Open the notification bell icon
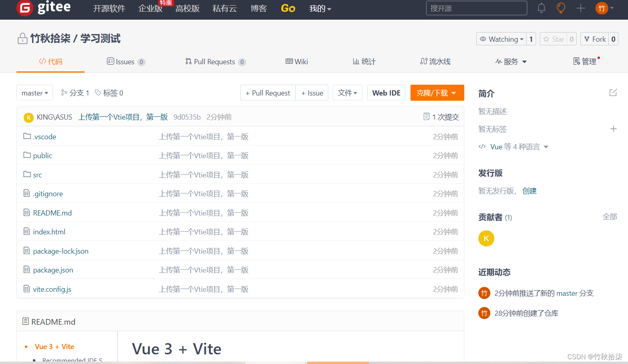The width and height of the screenshot is (628, 364). point(541,8)
